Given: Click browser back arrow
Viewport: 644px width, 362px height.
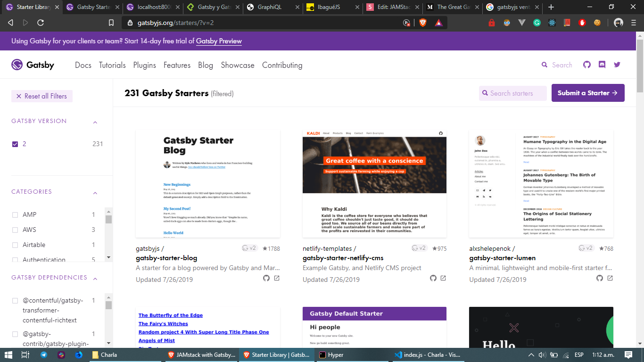Looking at the screenshot, I should click(x=10, y=23).
